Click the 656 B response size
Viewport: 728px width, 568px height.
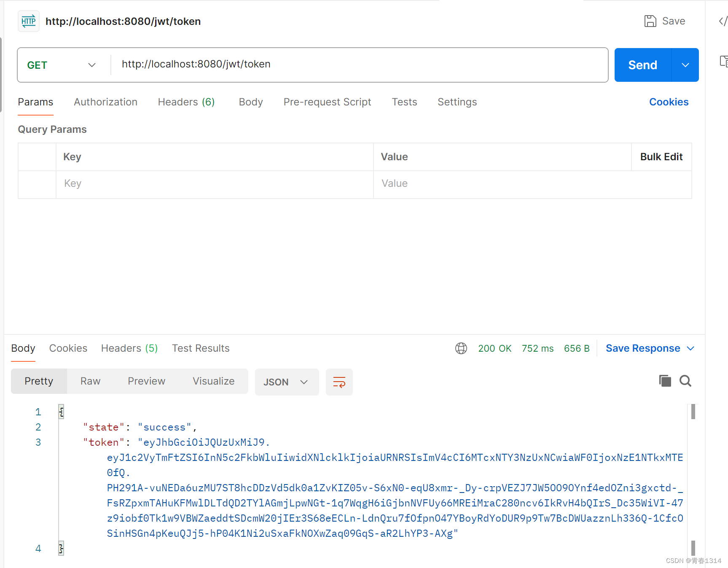pos(577,348)
